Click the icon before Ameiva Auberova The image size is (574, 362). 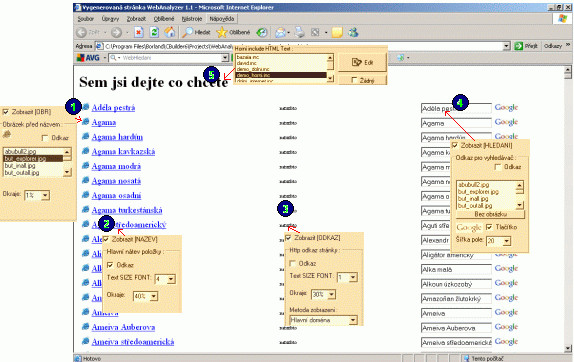coord(86,326)
